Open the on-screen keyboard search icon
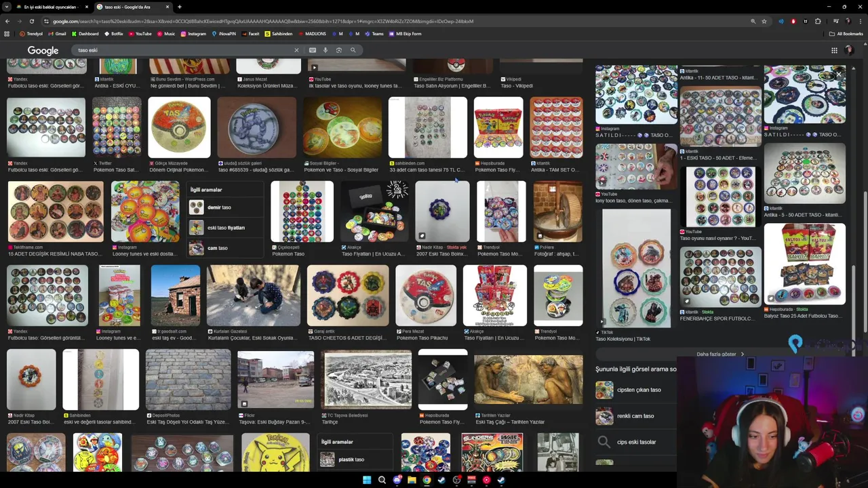This screenshot has width=868, height=488. point(313,50)
